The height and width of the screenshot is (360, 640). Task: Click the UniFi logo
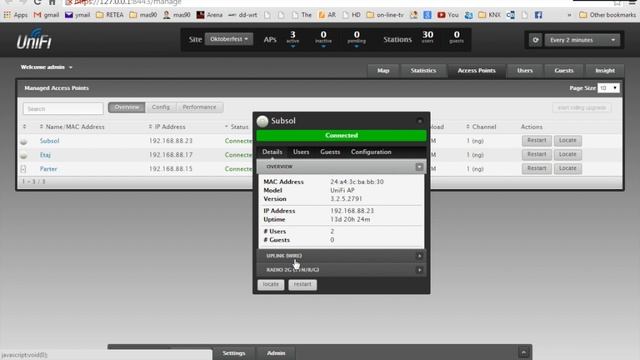[34, 39]
